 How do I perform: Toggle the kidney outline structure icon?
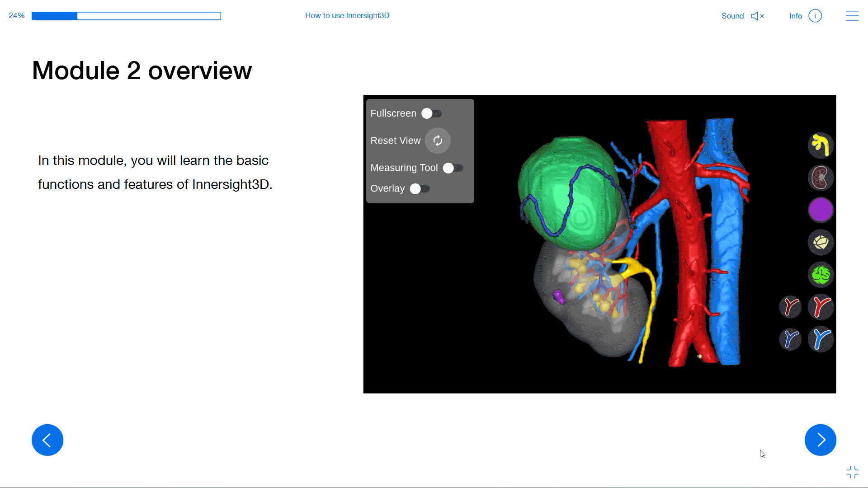[x=821, y=178]
